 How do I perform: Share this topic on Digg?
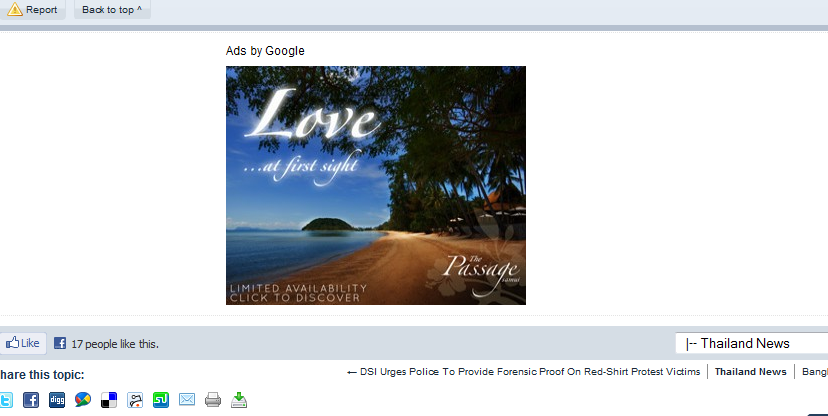[x=57, y=400]
